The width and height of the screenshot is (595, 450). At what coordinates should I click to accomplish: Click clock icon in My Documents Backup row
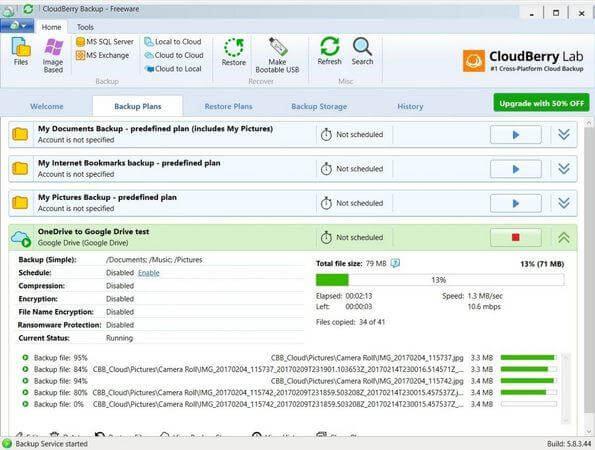(x=326, y=135)
